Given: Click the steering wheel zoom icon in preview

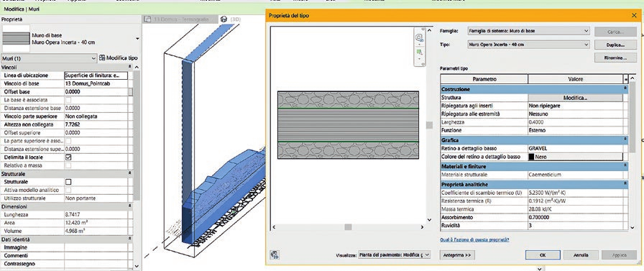Looking at the screenshot, I should (419, 38).
